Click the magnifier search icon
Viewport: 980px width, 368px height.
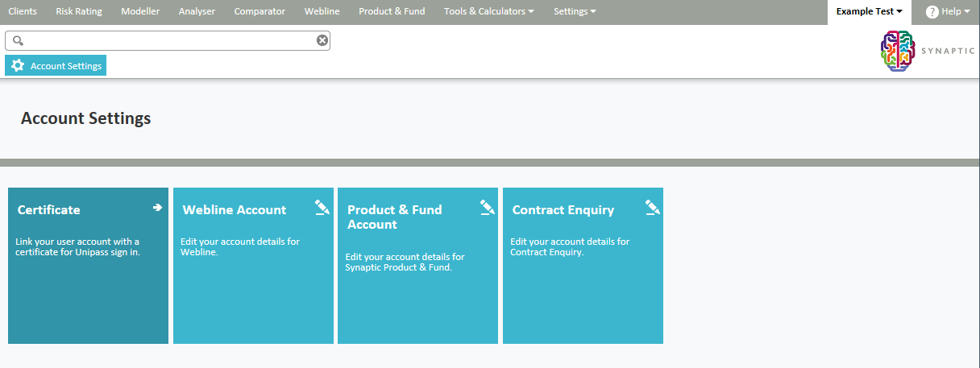tap(18, 40)
